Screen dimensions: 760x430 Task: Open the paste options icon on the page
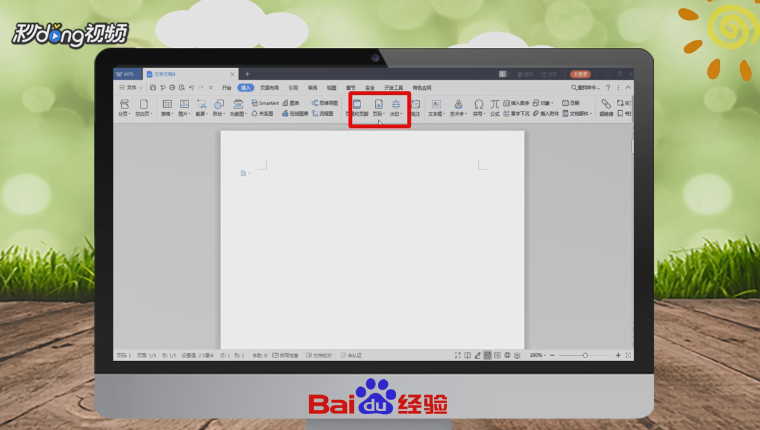point(245,173)
